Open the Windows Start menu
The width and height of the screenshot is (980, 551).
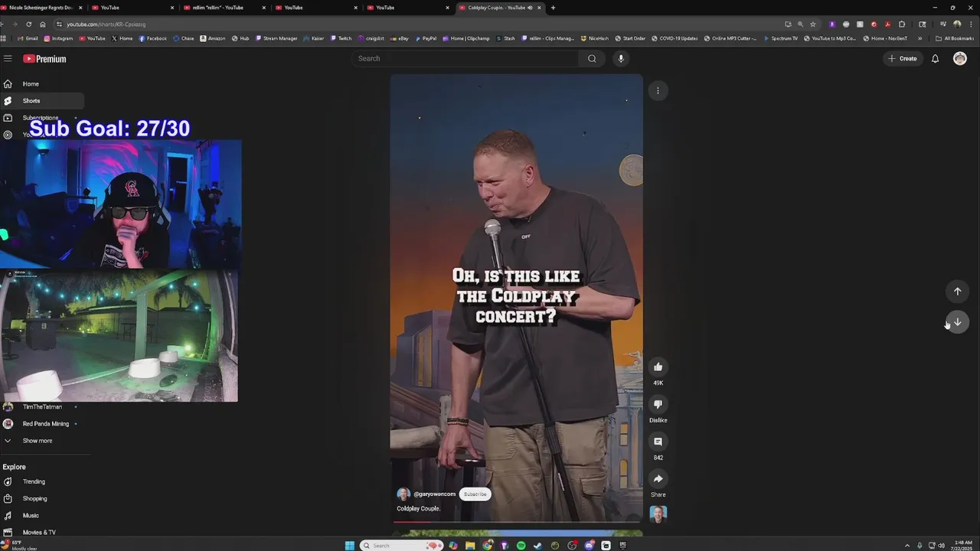pos(350,545)
